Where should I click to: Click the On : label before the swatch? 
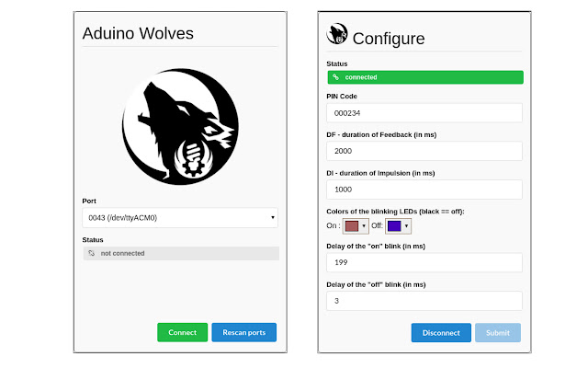(x=333, y=226)
